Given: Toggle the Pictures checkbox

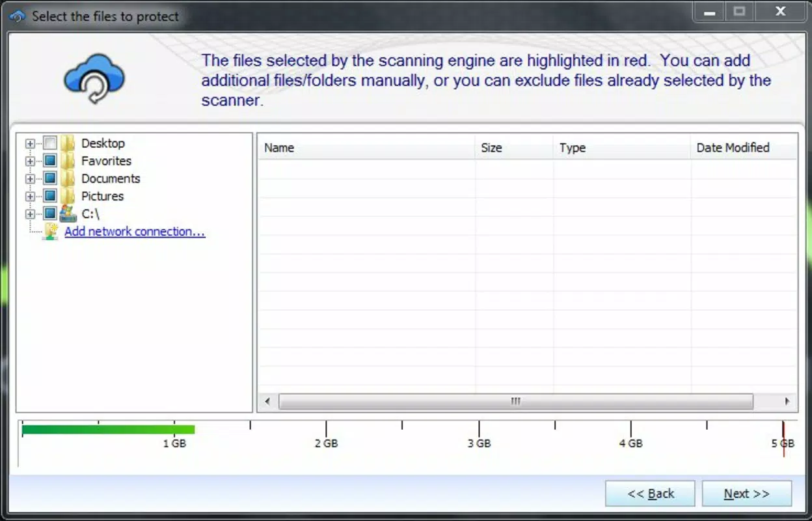Looking at the screenshot, I should (x=50, y=196).
